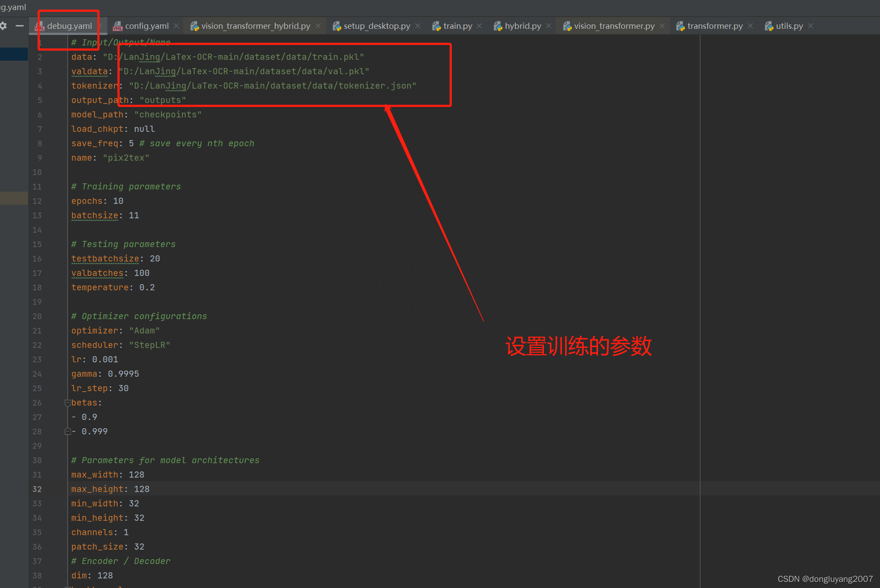Click the Python icon on utils.py tab

(x=769, y=27)
